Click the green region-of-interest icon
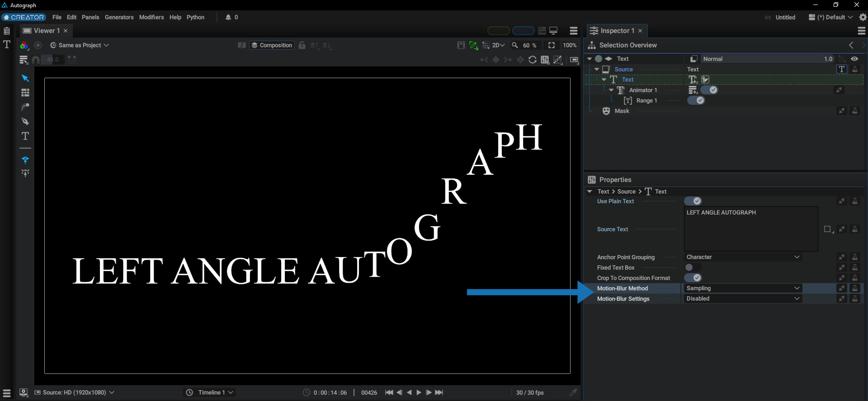This screenshot has height=401, width=868. point(473,45)
